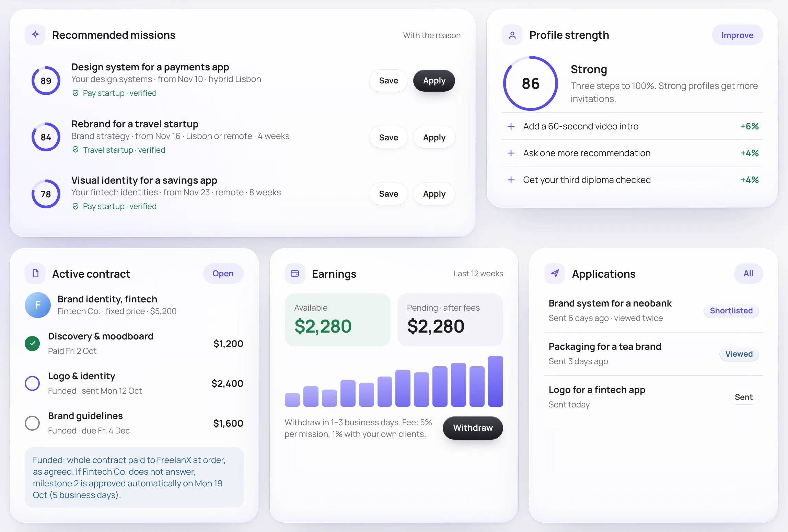The width and height of the screenshot is (788, 532).
Task: Show All applications
Action: tap(749, 274)
